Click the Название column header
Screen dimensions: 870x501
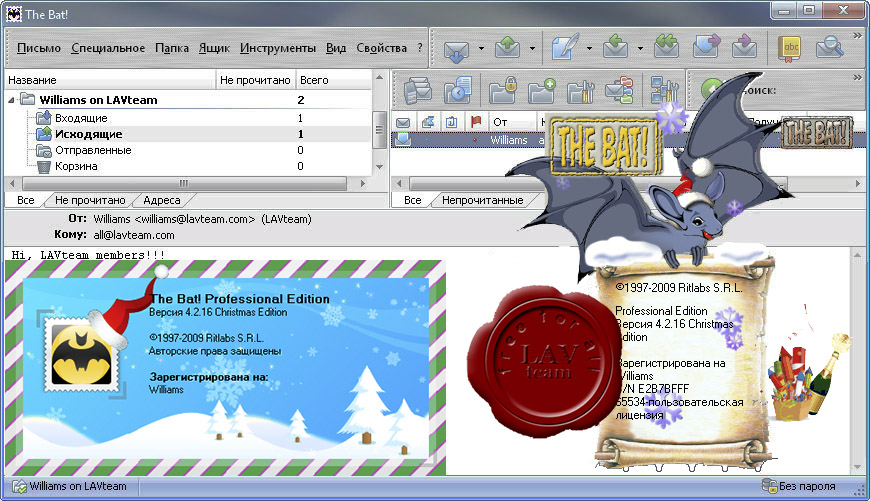(x=109, y=80)
